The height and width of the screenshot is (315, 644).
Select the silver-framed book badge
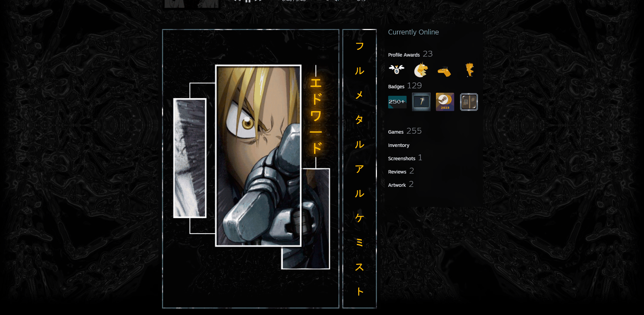[469, 102]
